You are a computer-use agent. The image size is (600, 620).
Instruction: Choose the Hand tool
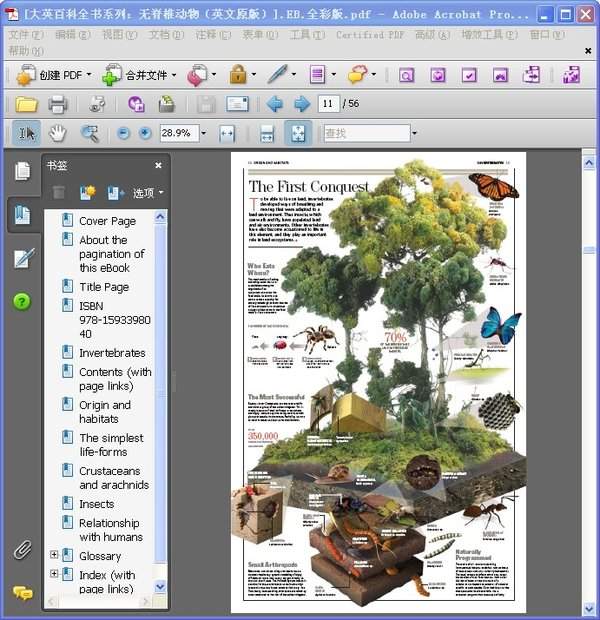[x=58, y=134]
